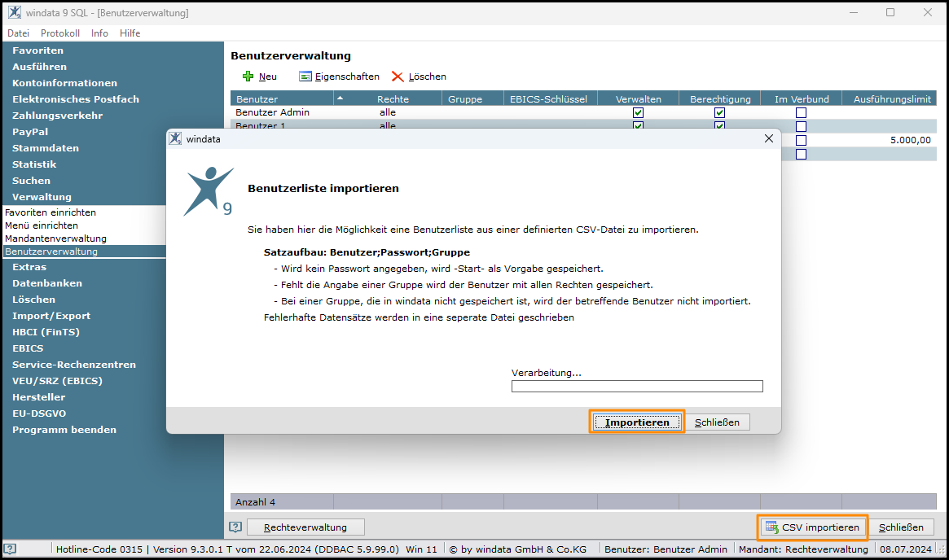This screenshot has height=560, width=949.
Task: Click Schließen at the bottom of Benutzerverwaltung
Action: click(x=901, y=527)
